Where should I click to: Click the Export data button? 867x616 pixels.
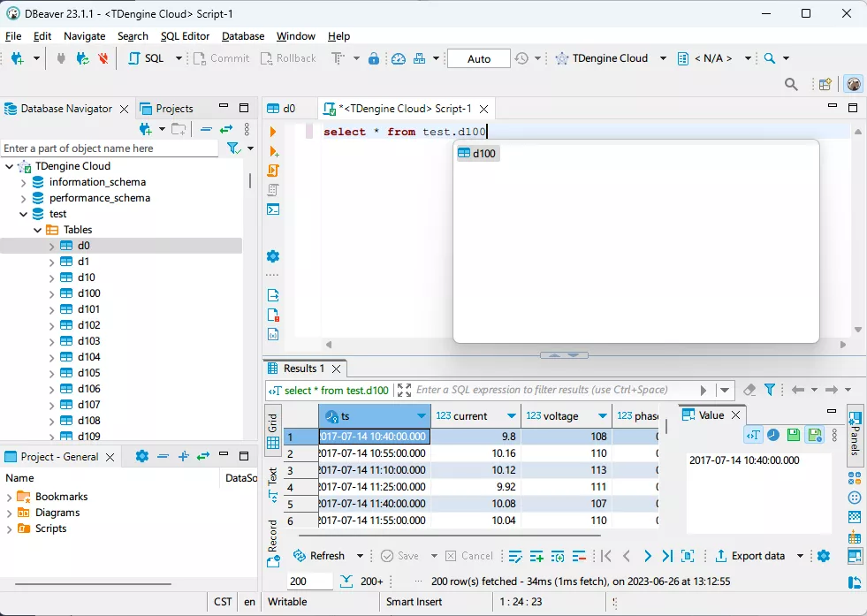[x=749, y=556]
